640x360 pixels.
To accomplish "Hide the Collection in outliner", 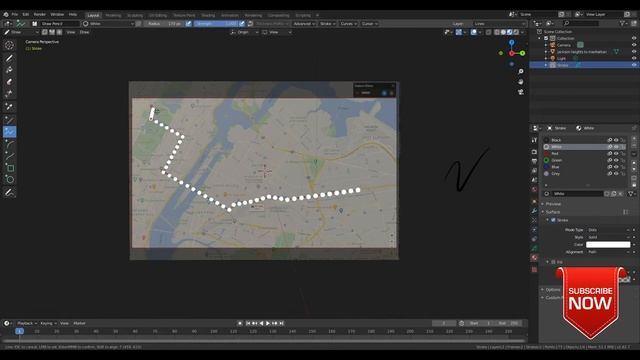I will point(634,38).
